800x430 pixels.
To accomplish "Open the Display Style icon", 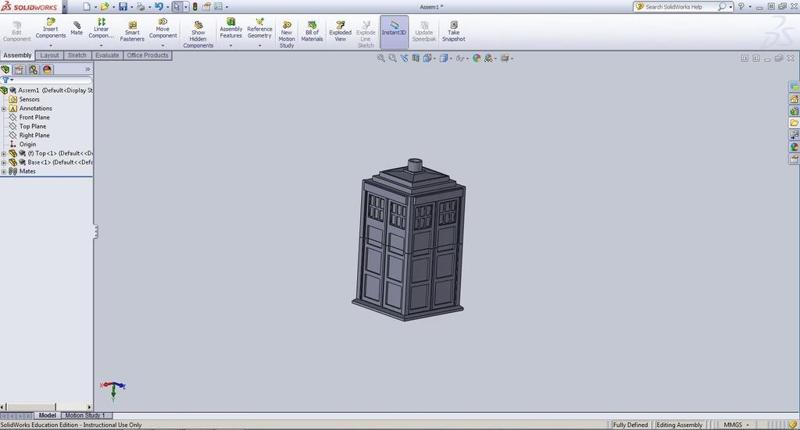I will click(444, 58).
